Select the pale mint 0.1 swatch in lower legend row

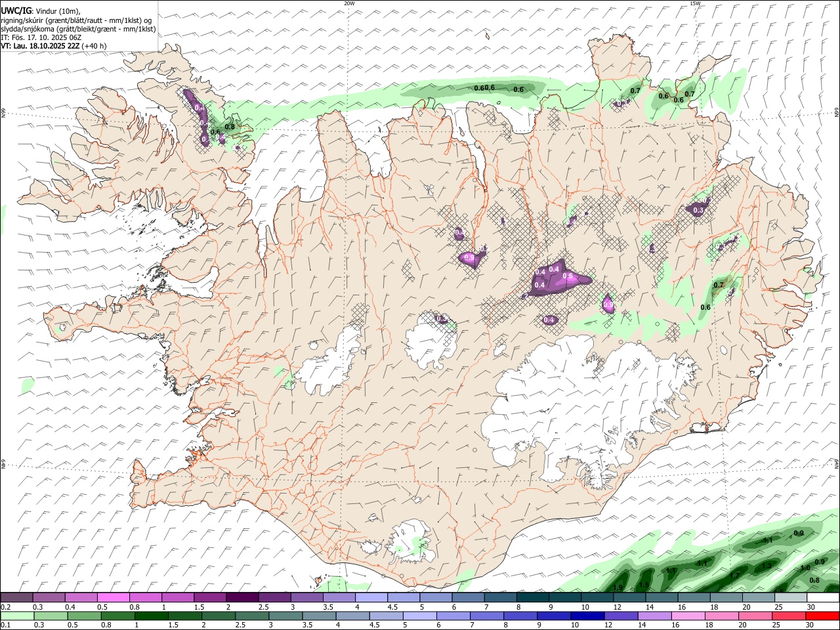coord(17,616)
